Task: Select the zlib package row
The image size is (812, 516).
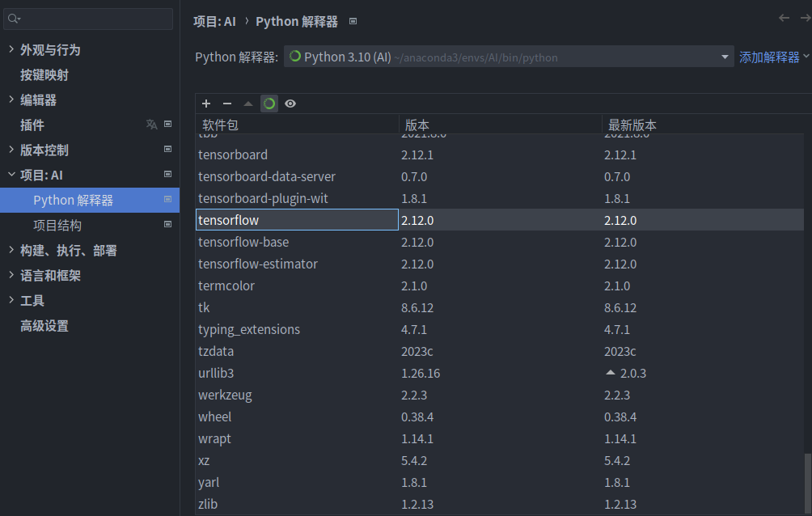Action: [x=500, y=504]
